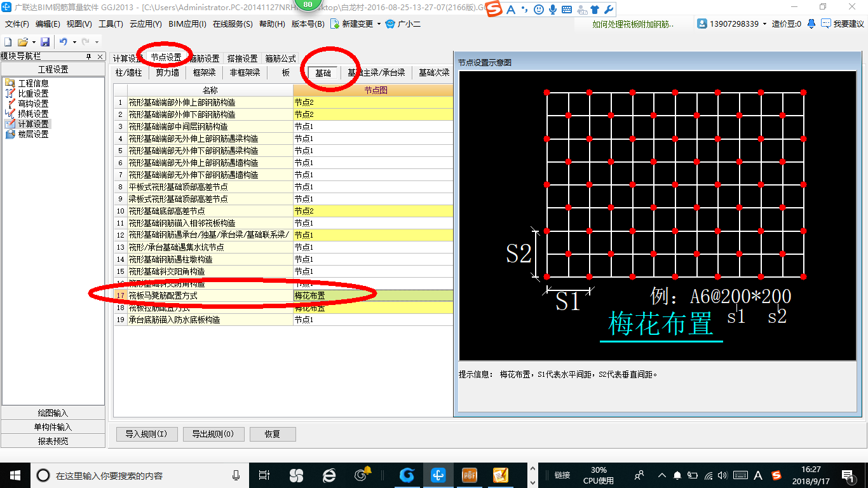Click the 恢复 button

[x=273, y=434]
